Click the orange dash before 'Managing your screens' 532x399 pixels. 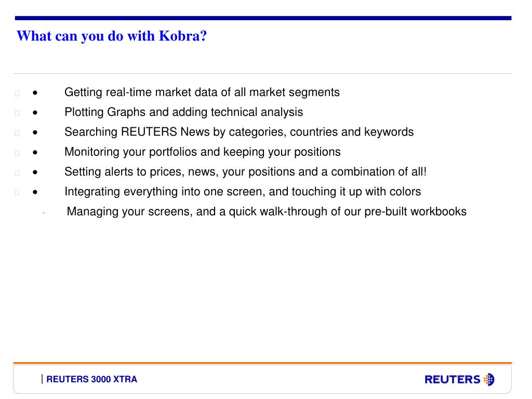(44, 213)
